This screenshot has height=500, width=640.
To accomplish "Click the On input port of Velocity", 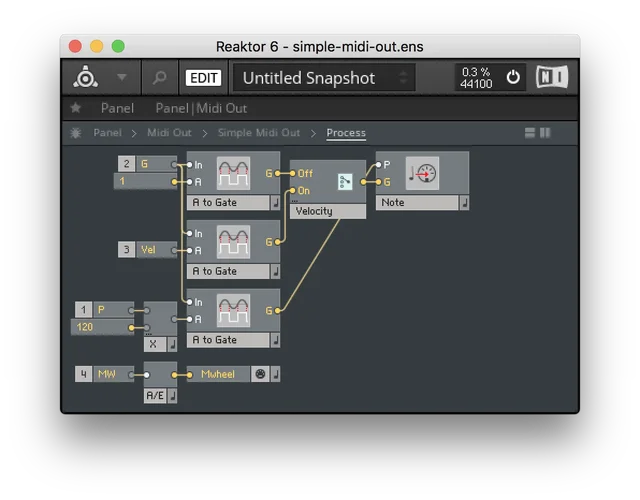I will click(293, 191).
